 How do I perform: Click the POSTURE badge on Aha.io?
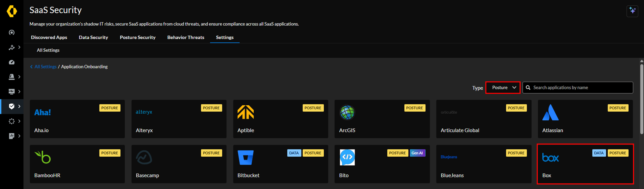pos(110,108)
